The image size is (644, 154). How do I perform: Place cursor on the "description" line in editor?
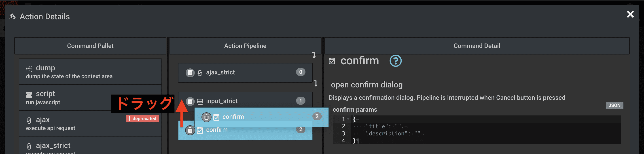pyautogui.click(x=486, y=134)
